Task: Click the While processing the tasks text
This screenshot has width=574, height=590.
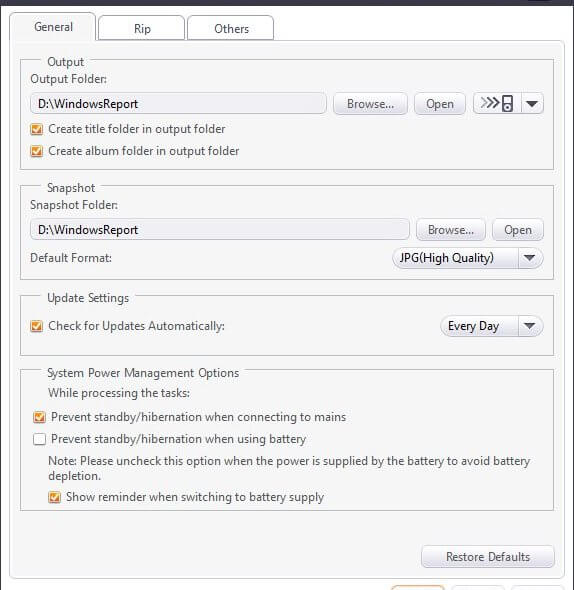Action: pos(119,393)
